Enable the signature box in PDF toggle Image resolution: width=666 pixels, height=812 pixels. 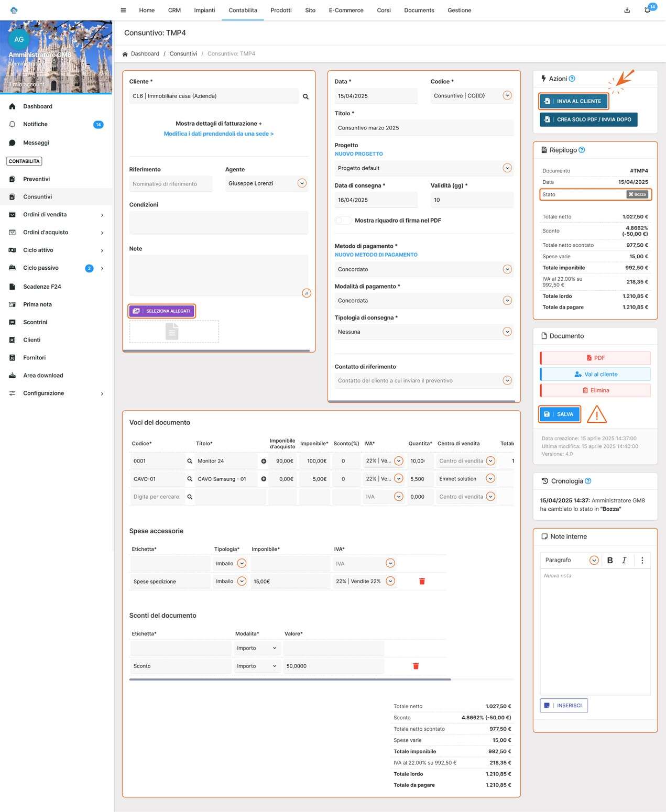click(x=343, y=221)
